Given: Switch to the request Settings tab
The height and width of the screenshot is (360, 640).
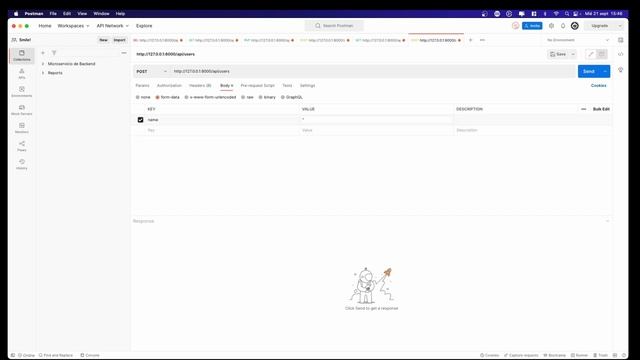Looking at the screenshot, I should 307,86.
